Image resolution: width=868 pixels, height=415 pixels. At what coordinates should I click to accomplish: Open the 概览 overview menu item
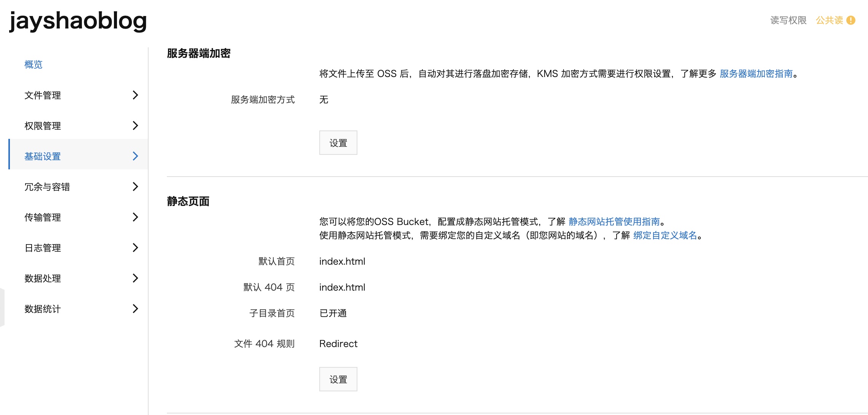(34, 64)
